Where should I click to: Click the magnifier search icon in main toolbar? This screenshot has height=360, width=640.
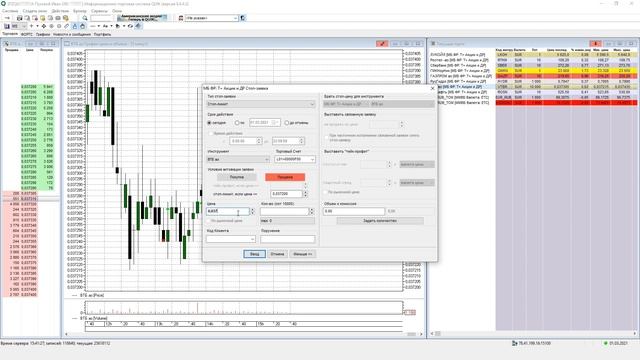coord(85,18)
